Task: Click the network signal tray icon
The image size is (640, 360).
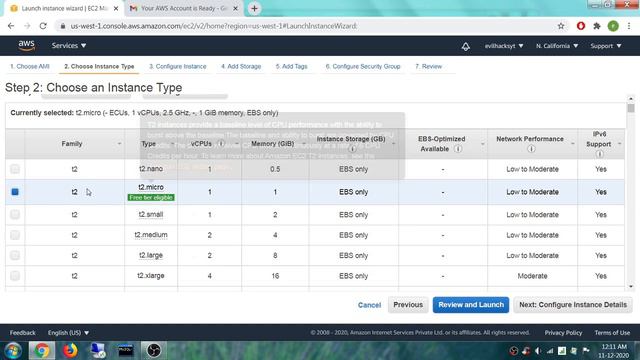Action: [550, 351]
